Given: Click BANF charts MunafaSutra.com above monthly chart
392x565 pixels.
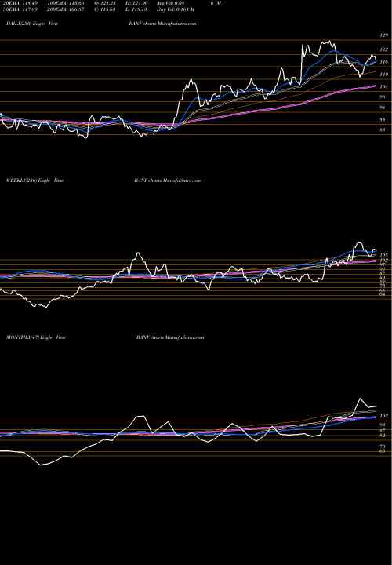Looking at the screenshot, I should (170, 337).
